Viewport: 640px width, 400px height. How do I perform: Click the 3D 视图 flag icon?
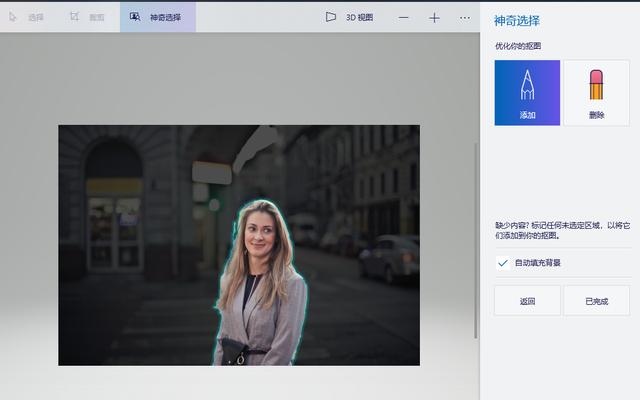(331, 17)
